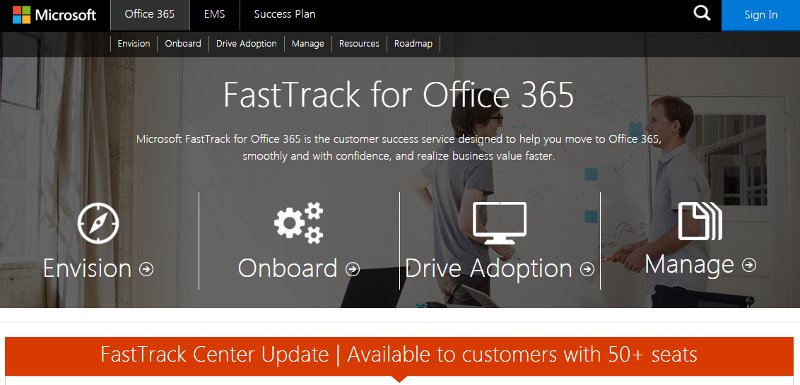Switch to the EMS tab
The height and width of the screenshot is (385, 800).
[214, 15]
